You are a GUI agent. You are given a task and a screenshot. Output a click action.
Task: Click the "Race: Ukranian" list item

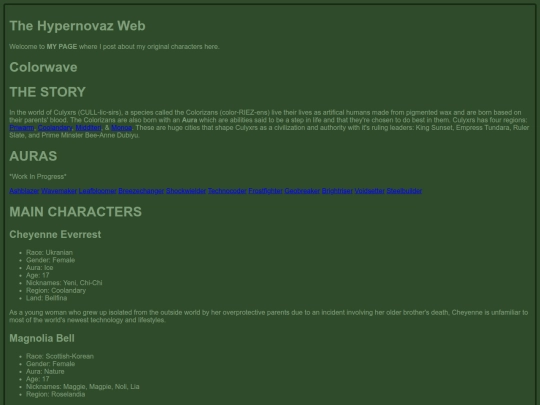[x=49, y=252]
